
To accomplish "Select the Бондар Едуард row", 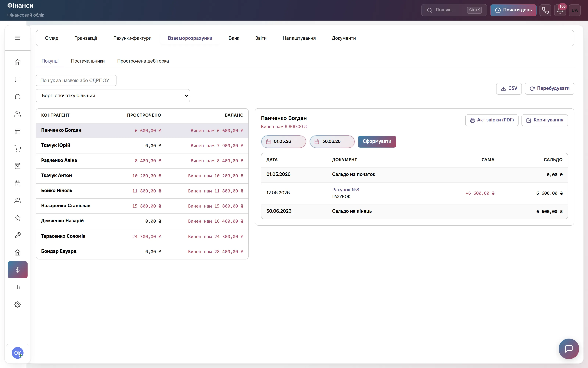I will pyautogui.click(x=142, y=251).
